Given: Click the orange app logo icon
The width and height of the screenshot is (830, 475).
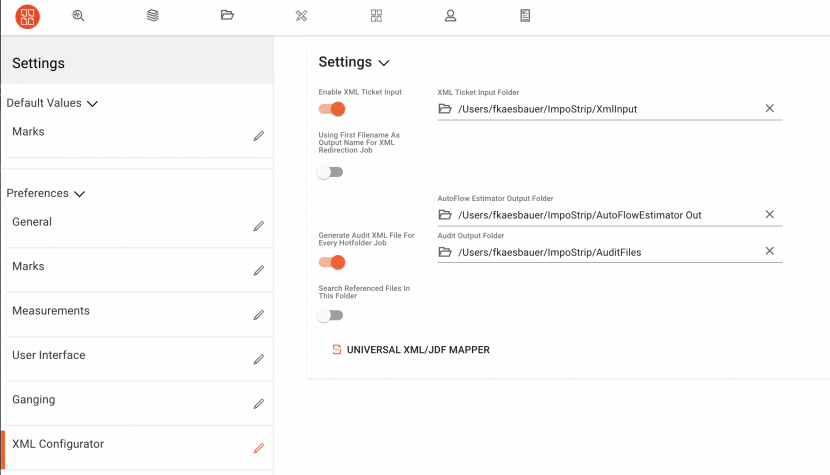Looking at the screenshot, I should click(x=28, y=16).
